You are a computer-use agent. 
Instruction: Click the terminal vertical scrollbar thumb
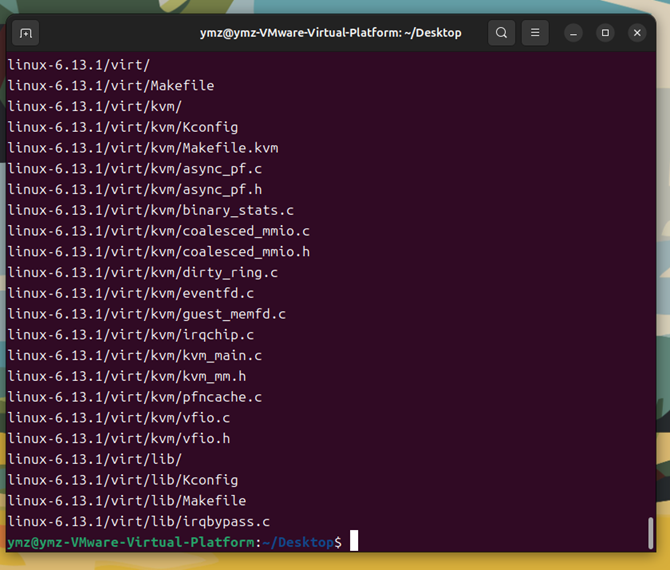[x=650, y=533]
